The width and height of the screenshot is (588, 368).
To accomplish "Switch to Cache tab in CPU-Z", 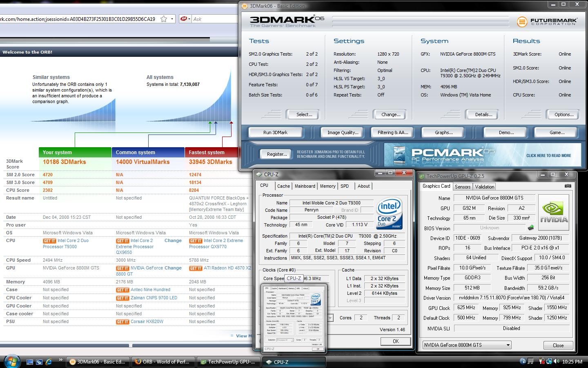I will [x=283, y=186].
